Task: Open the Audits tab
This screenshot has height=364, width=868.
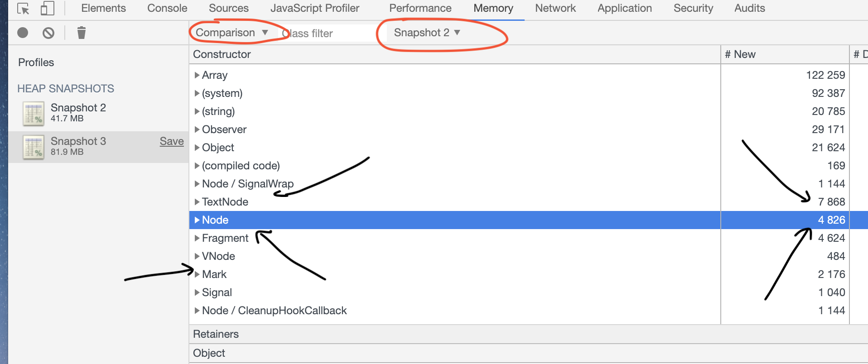Action: click(750, 8)
